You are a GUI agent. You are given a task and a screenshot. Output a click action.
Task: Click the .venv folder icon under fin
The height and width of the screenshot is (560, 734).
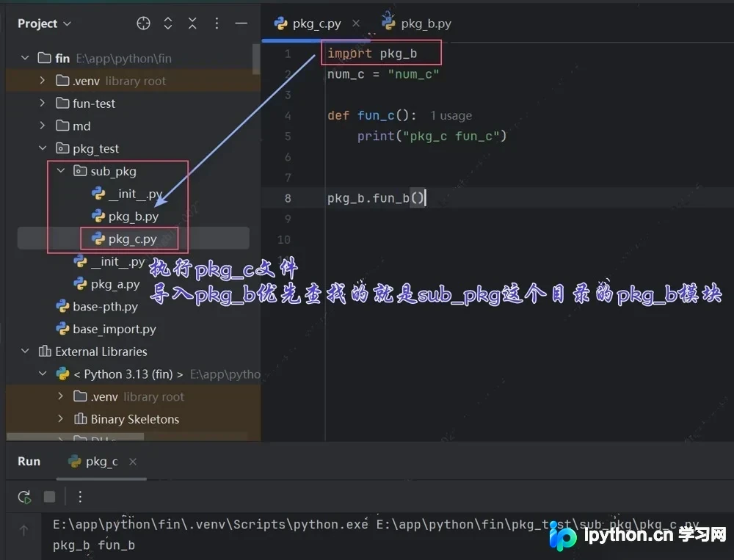click(x=62, y=81)
